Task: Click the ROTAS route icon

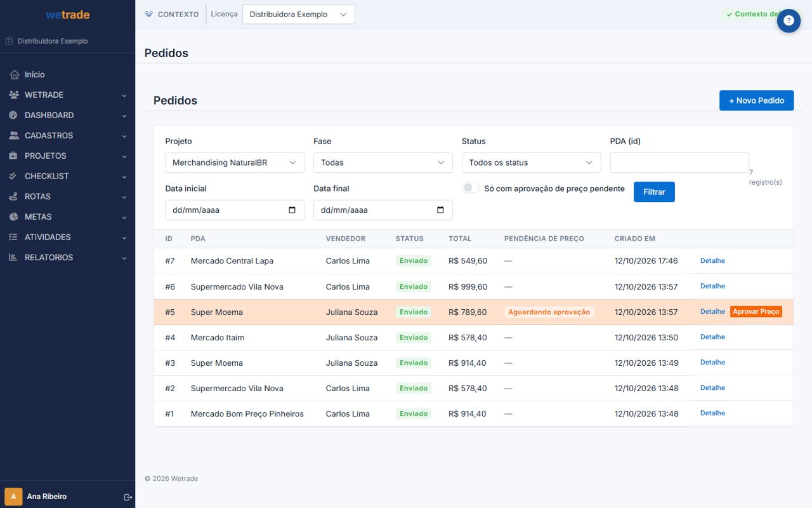Action: [x=14, y=197]
